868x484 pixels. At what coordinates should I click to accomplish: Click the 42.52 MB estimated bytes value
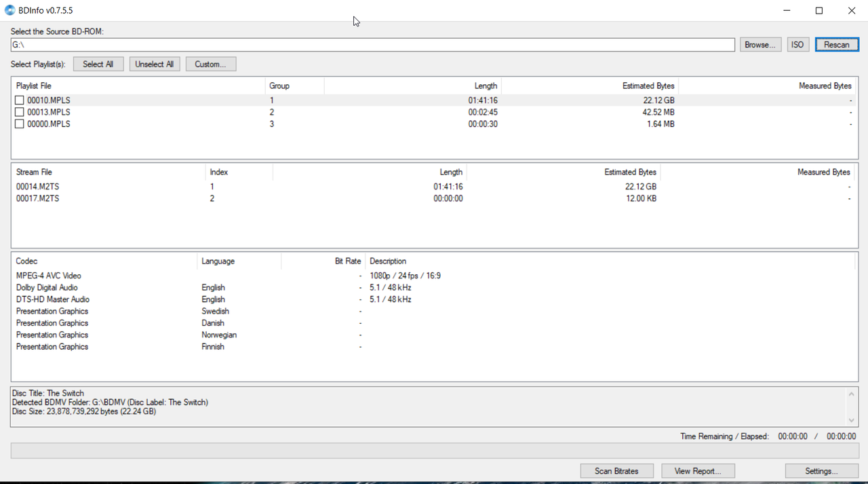pyautogui.click(x=658, y=112)
